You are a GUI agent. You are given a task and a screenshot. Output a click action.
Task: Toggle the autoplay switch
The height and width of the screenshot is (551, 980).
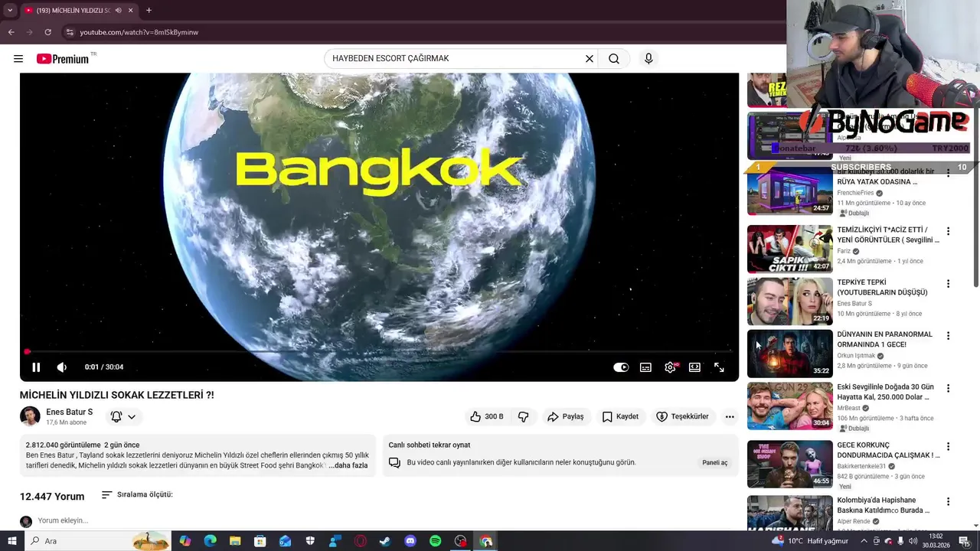point(621,367)
